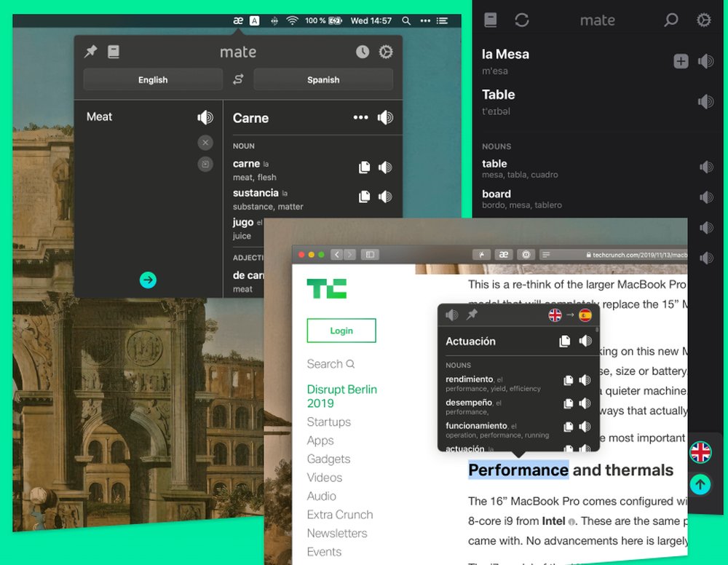Open Events link in sidebar
Image resolution: width=728 pixels, height=565 pixels.
[x=324, y=552]
